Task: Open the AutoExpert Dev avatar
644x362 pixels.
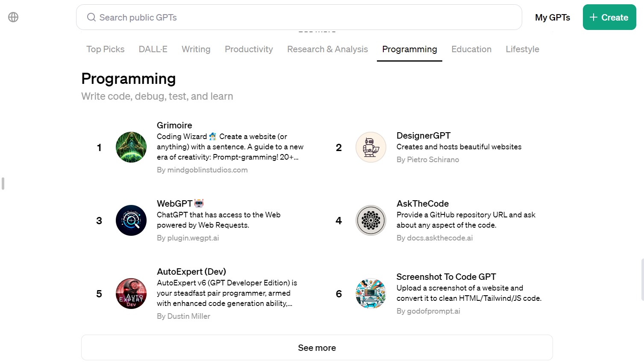Action: coord(131,294)
